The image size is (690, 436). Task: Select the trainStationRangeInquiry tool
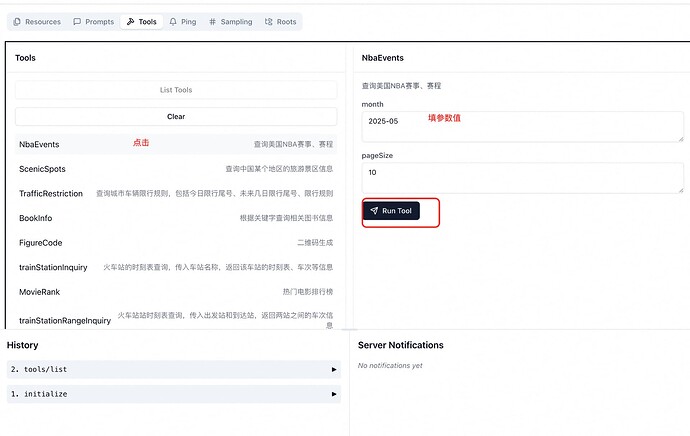point(176,320)
